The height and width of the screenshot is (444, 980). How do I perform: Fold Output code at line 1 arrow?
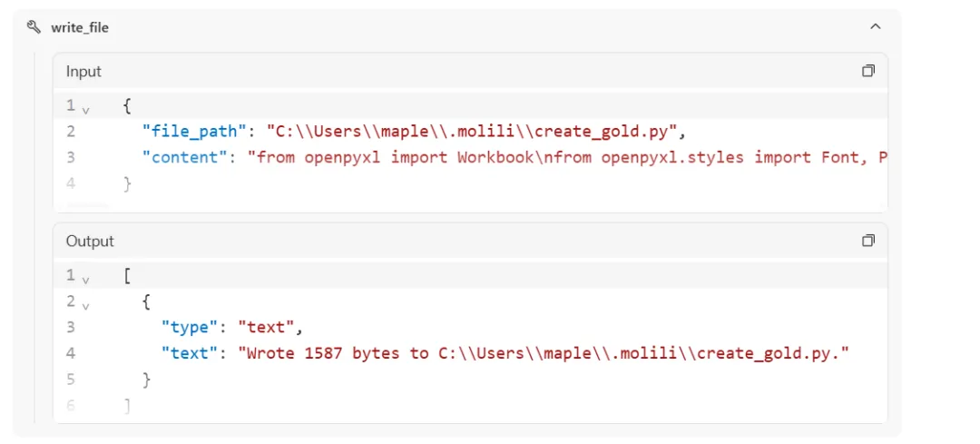(86, 280)
